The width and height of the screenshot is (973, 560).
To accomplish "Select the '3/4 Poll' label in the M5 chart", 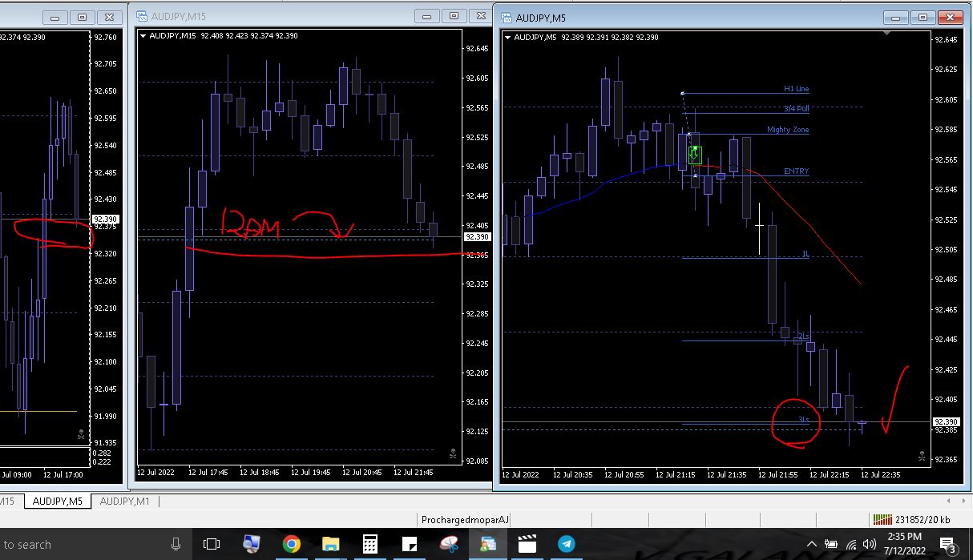I will pyautogui.click(x=796, y=109).
